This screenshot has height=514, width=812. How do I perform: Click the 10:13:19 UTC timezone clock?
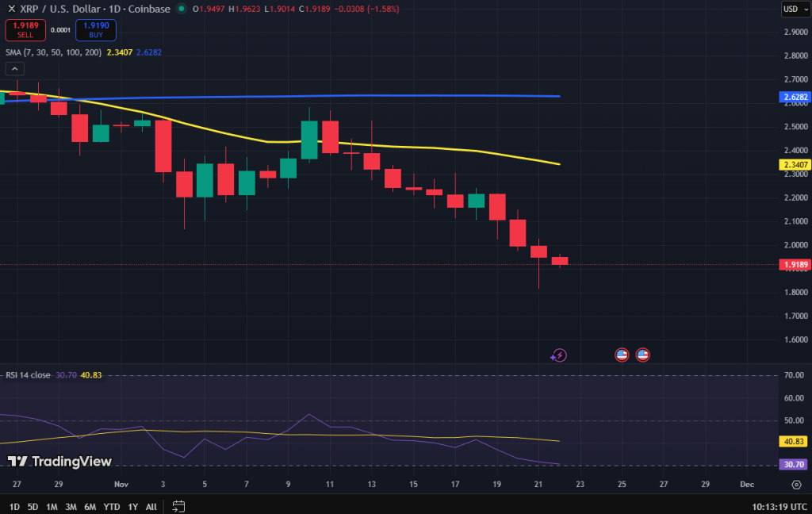tap(779, 507)
